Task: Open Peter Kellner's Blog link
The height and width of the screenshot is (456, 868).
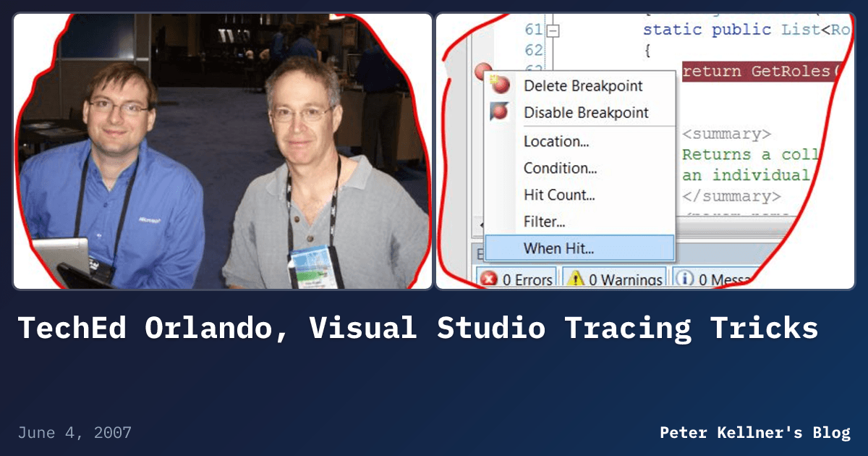Action: 755,433
